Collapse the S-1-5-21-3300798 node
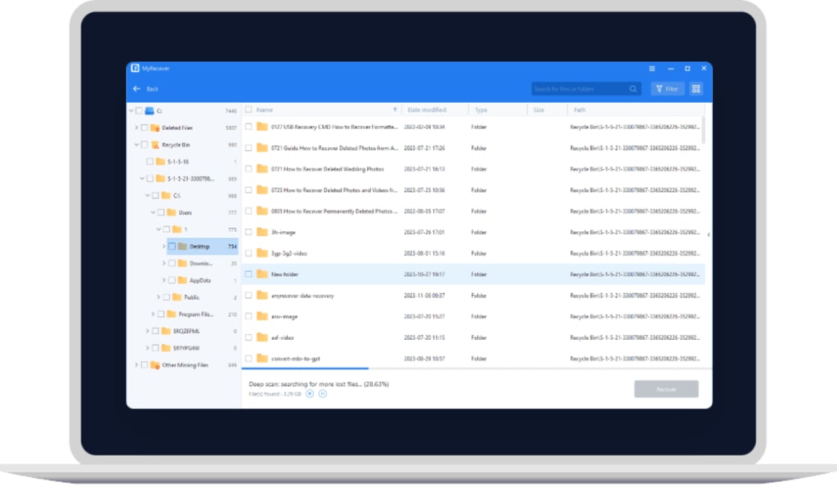Viewport: 837px width, 504px height. click(142, 179)
